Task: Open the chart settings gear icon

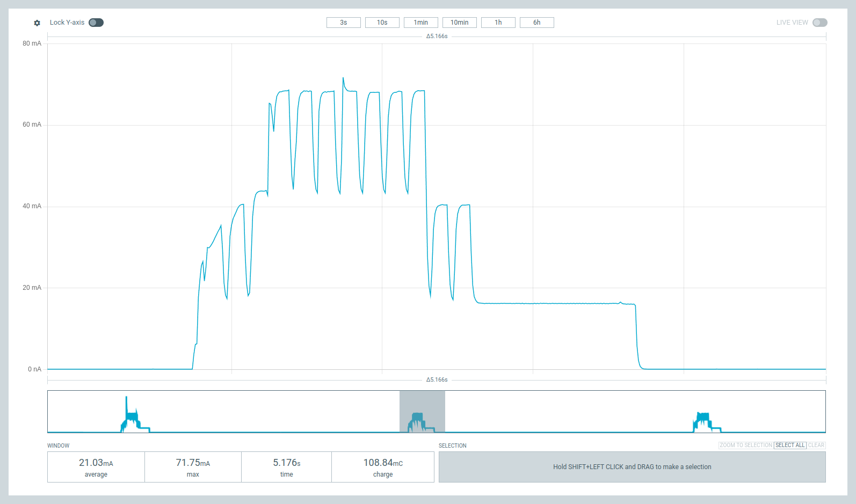Action: (37, 23)
